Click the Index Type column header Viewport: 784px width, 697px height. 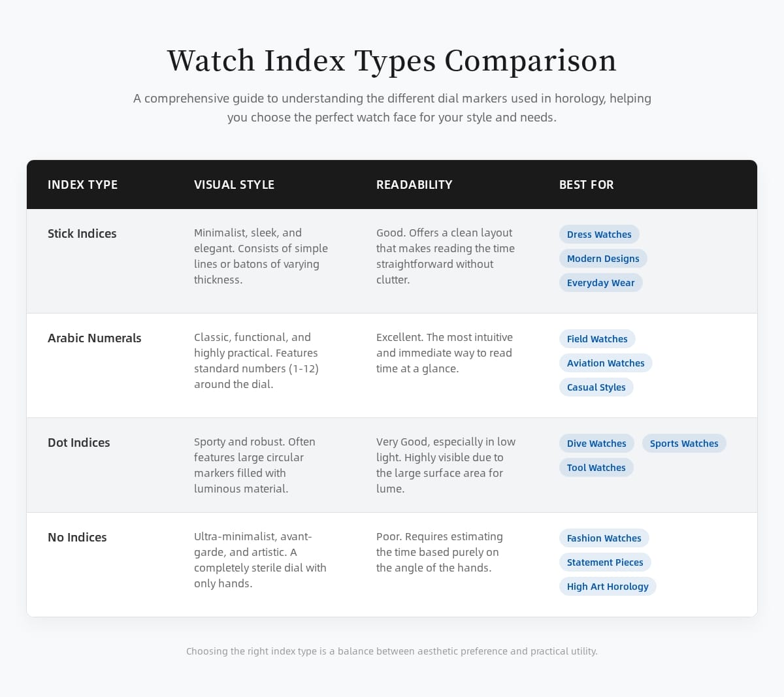83,185
